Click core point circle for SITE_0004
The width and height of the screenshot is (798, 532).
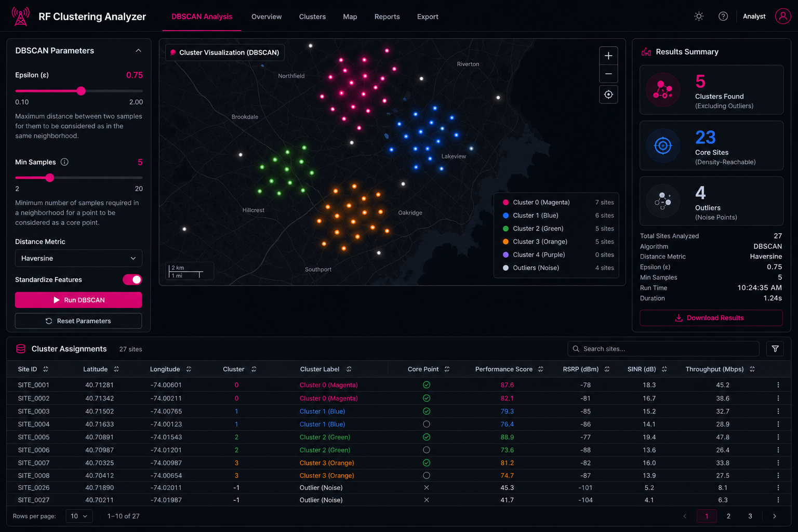click(x=426, y=424)
